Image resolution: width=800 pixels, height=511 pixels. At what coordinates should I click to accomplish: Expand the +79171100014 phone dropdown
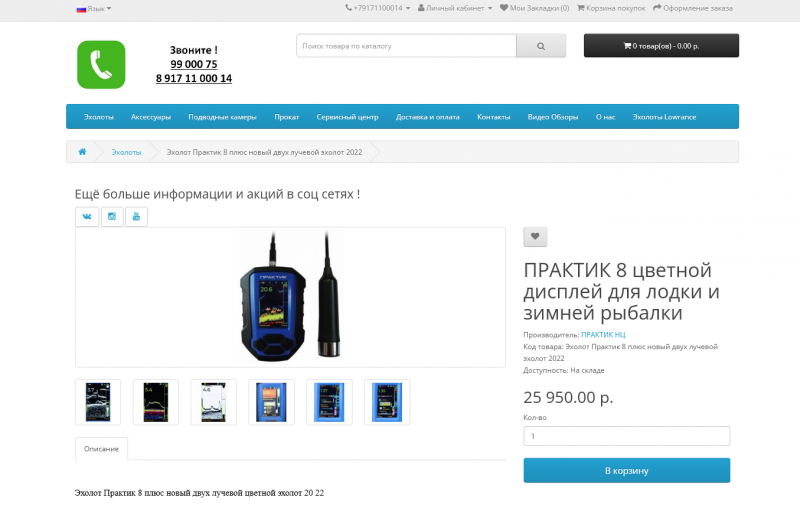[x=378, y=8]
